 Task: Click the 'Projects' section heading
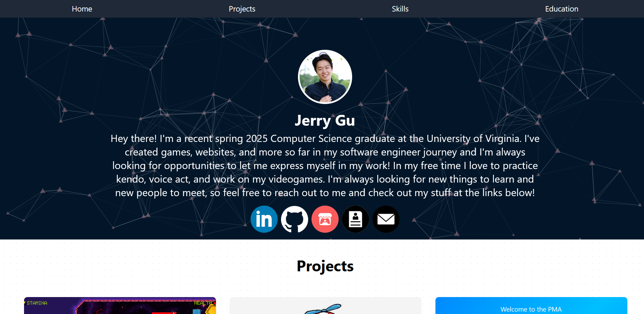[325, 266]
